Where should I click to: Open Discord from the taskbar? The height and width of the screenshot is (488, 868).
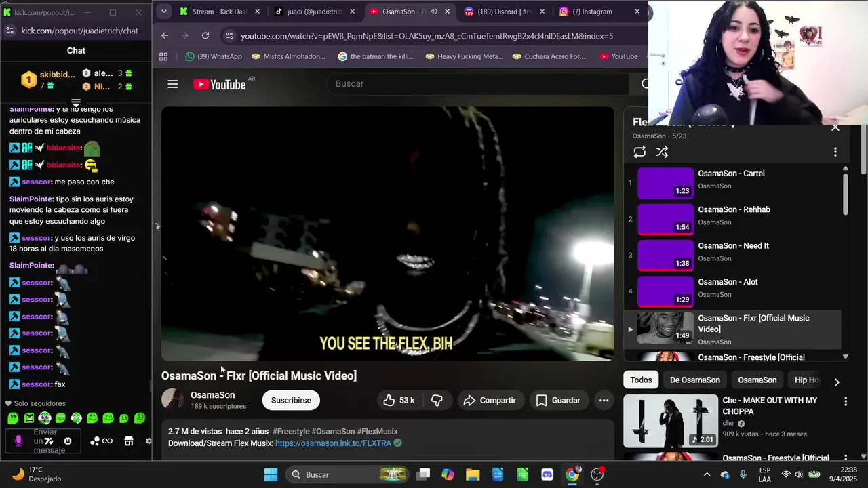(547, 474)
